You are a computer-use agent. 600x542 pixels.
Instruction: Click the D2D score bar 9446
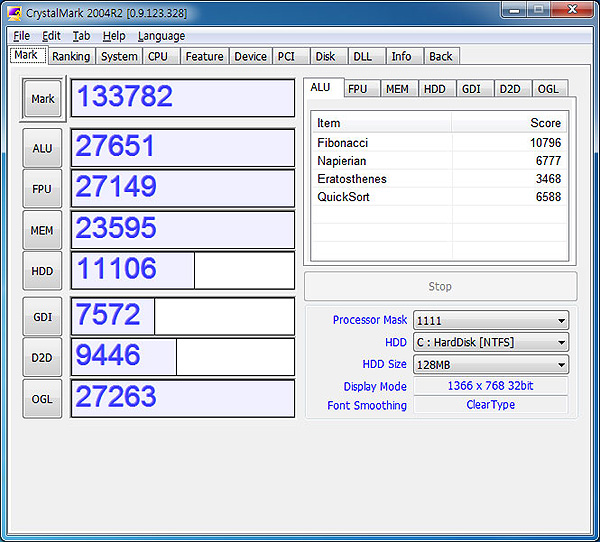183,357
